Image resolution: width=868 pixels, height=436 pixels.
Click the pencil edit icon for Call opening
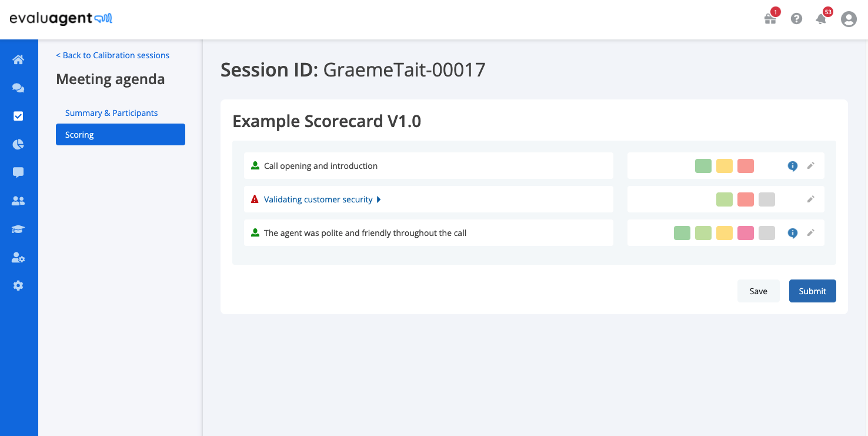810,166
